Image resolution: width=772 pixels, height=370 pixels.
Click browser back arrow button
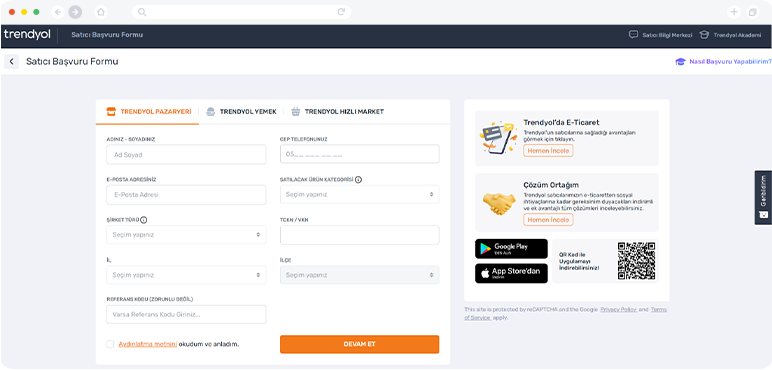click(58, 12)
